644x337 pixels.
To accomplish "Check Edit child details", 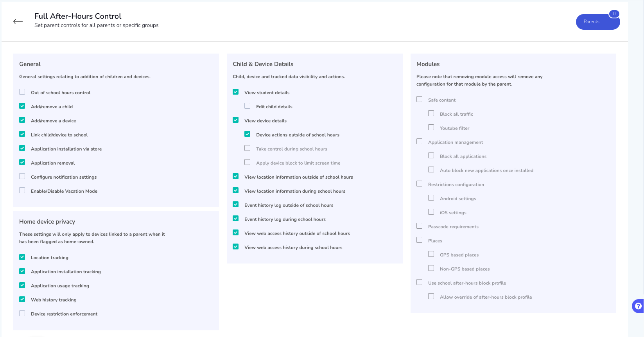I will (x=248, y=106).
